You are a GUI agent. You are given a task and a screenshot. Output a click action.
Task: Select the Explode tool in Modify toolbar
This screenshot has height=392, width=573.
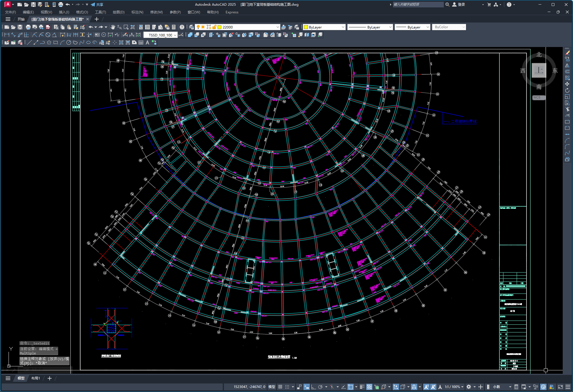(x=568, y=160)
